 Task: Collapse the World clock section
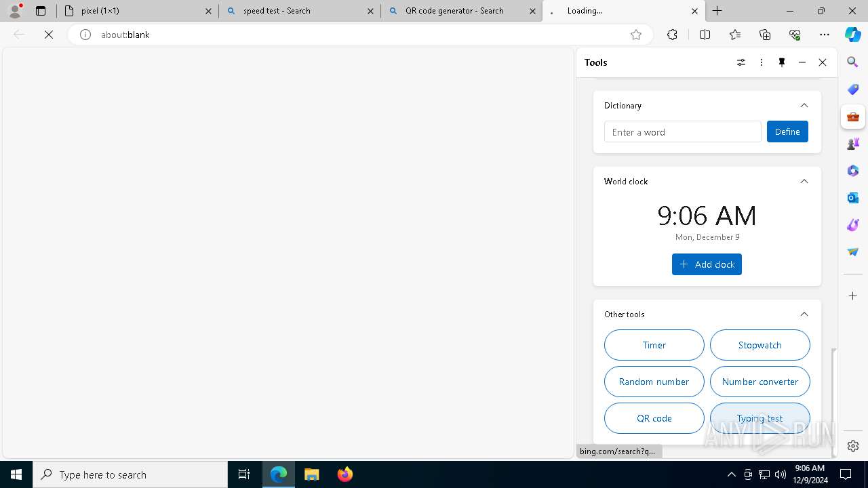click(x=804, y=181)
